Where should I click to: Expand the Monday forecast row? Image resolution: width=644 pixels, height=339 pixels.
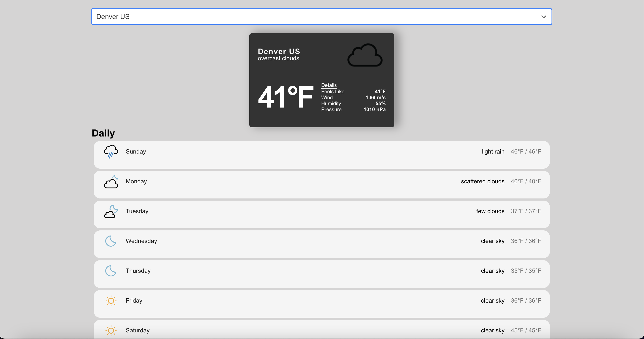point(322,184)
